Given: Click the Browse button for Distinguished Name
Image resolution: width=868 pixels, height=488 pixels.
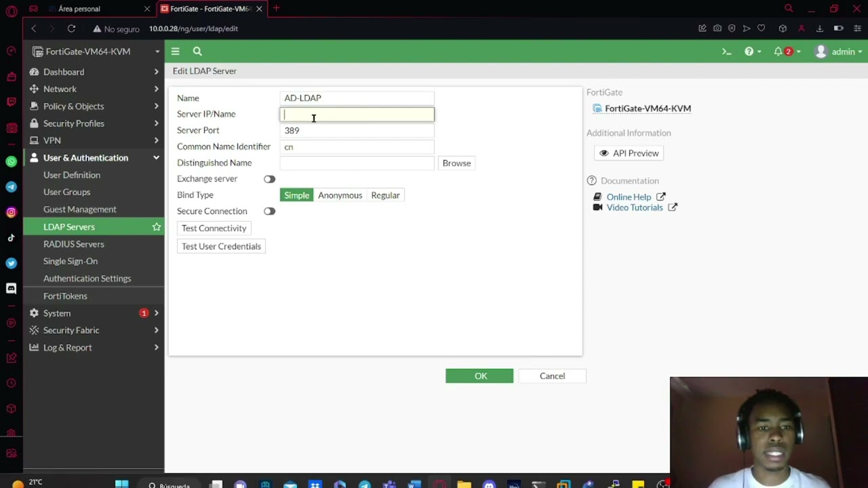Looking at the screenshot, I should click(456, 163).
